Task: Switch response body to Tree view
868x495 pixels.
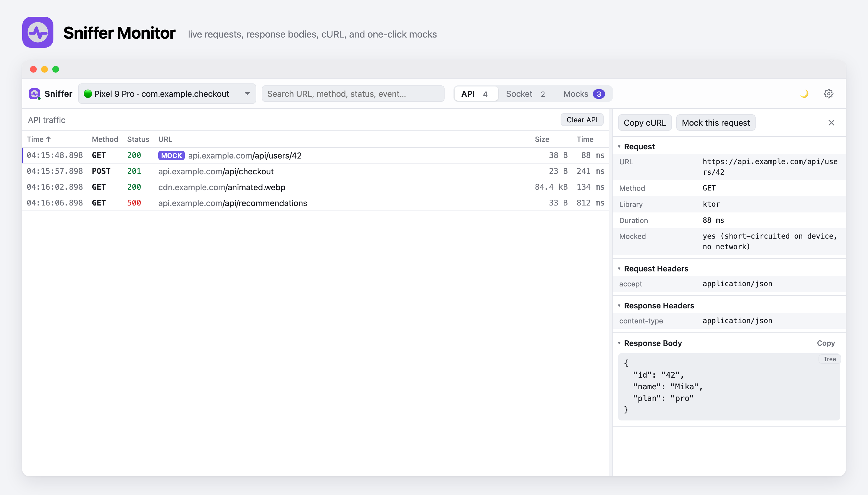Action: click(830, 359)
